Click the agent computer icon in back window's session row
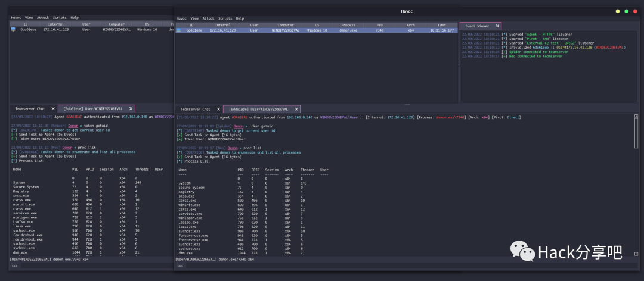This screenshot has height=281, width=644. (13, 30)
